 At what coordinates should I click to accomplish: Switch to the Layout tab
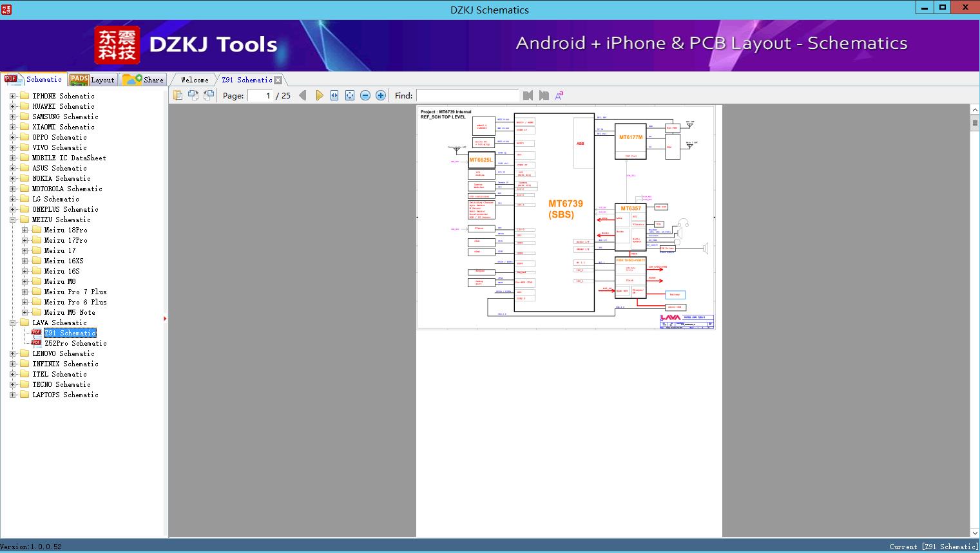pos(92,80)
